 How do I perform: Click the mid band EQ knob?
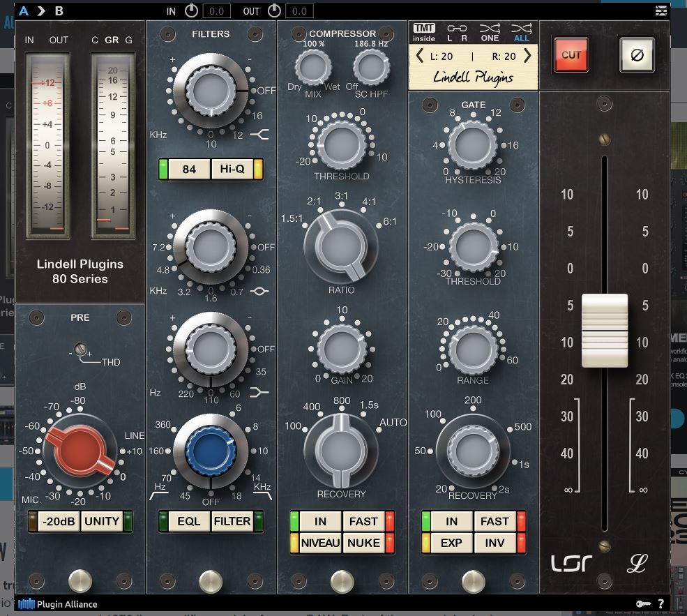(x=211, y=247)
